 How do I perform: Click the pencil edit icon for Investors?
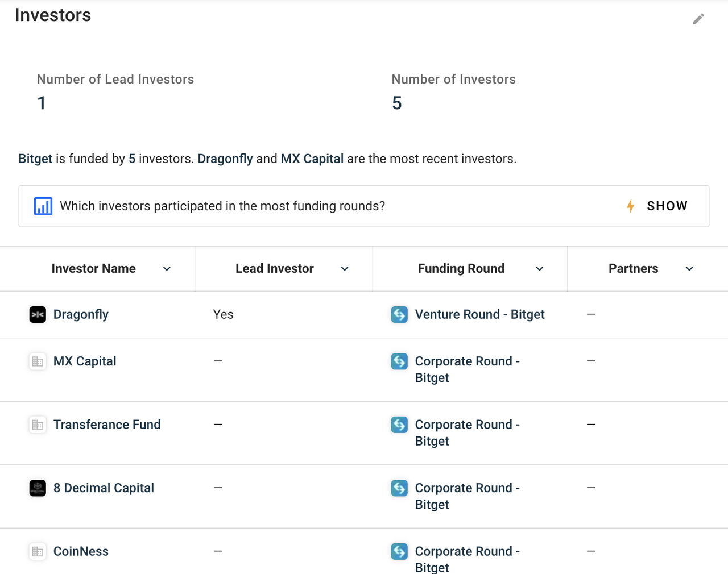pos(698,19)
